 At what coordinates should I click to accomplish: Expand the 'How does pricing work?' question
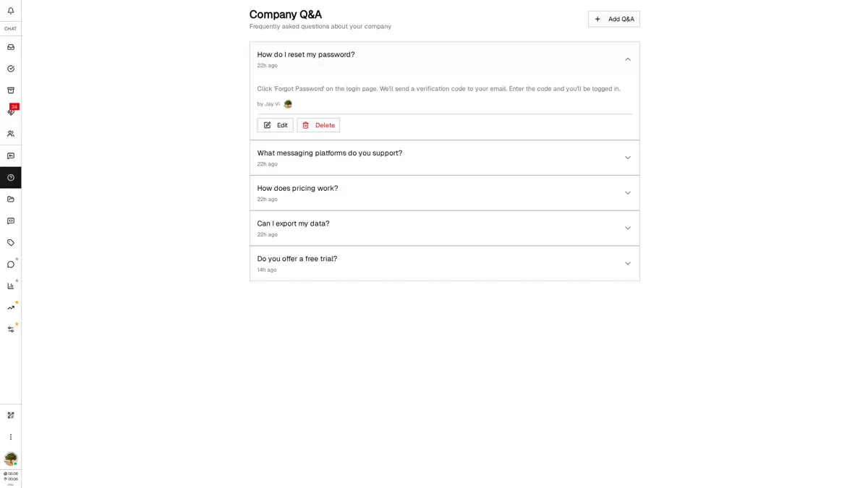point(627,193)
